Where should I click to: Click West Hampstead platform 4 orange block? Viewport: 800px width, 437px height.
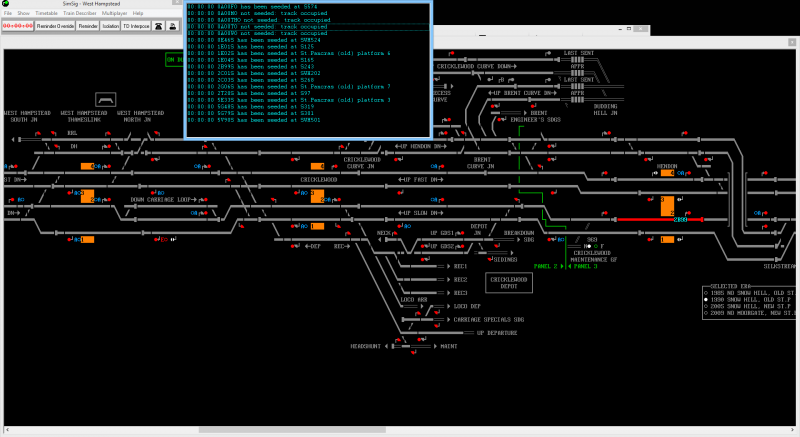click(x=87, y=166)
